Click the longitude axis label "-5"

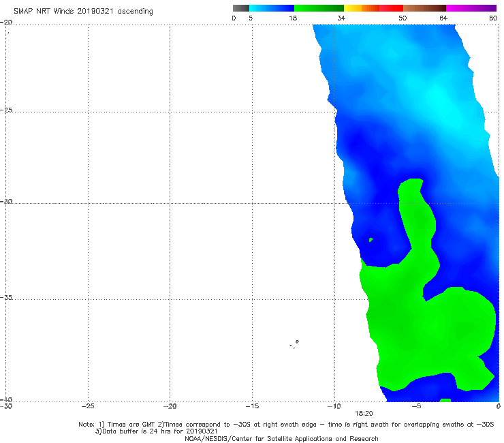416,406
